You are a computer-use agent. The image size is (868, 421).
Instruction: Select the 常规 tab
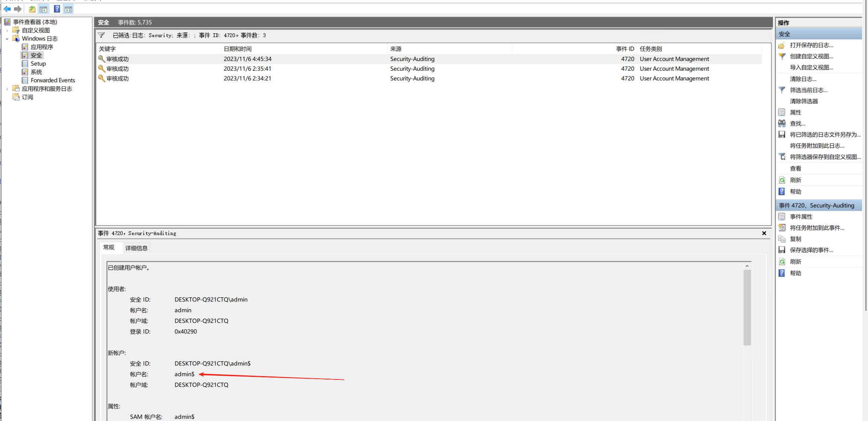tap(109, 247)
